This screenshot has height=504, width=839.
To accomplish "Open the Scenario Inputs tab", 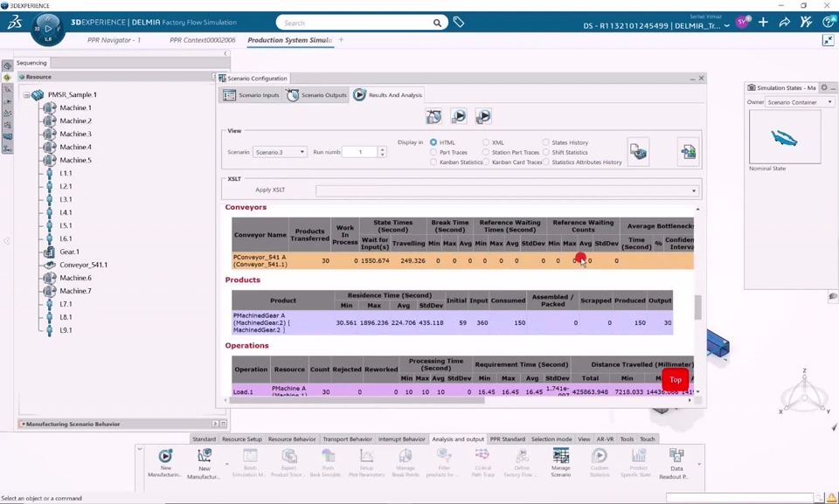I will pyautogui.click(x=251, y=94).
